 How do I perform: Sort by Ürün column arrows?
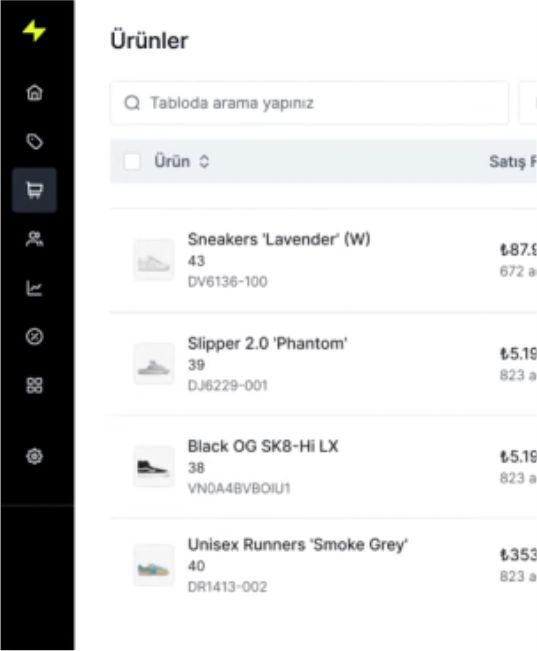click(204, 161)
